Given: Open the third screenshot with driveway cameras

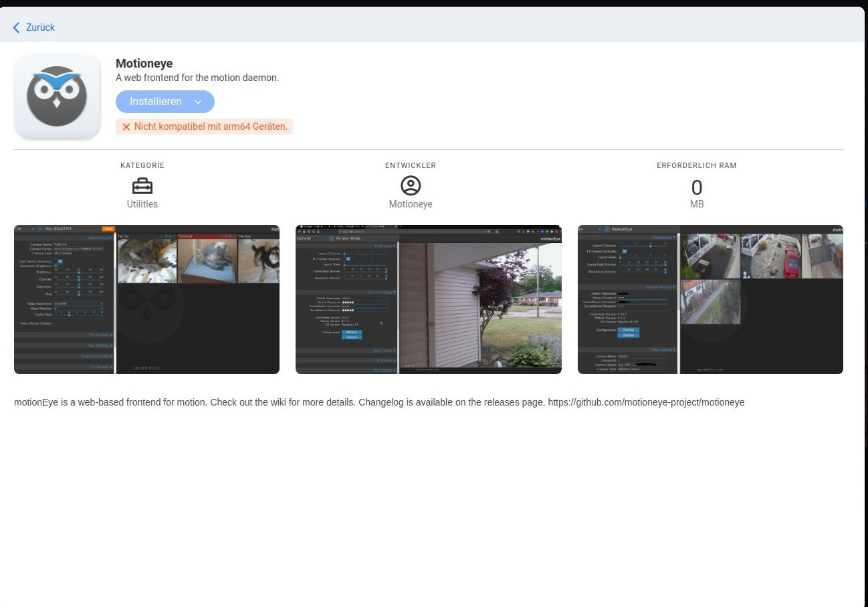Looking at the screenshot, I should pyautogui.click(x=710, y=299).
